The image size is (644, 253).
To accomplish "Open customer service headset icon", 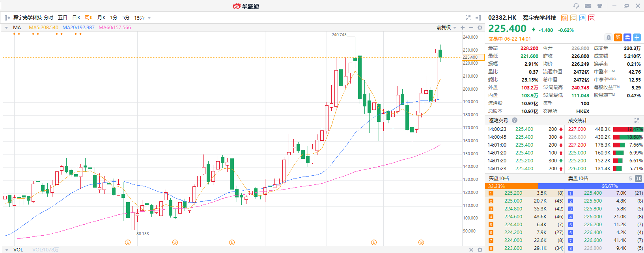I will [x=576, y=6].
